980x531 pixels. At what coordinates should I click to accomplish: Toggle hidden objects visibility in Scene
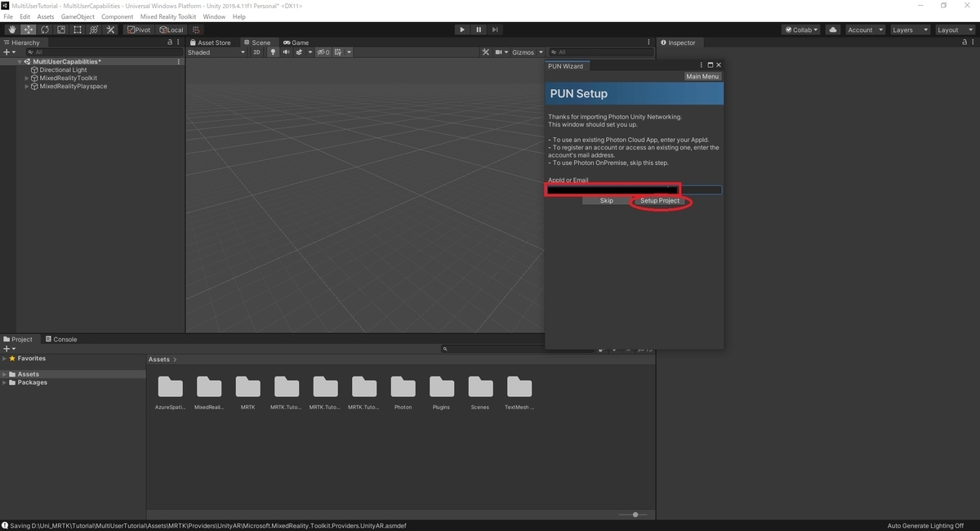pyautogui.click(x=323, y=52)
